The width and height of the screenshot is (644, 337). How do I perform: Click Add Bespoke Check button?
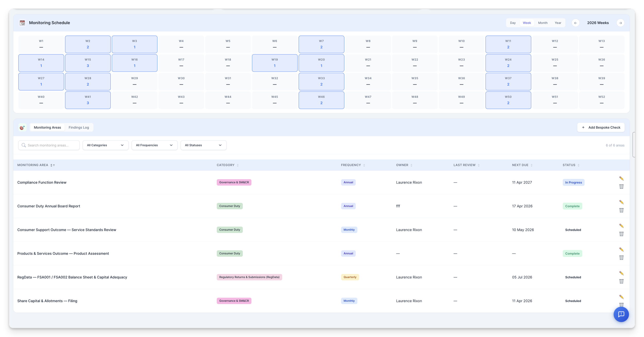click(600, 127)
